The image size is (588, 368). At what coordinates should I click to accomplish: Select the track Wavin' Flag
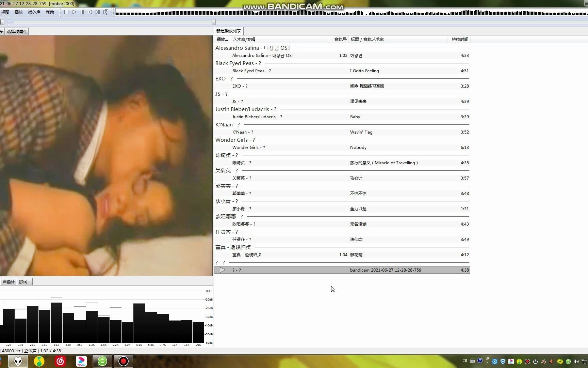coord(342,132)
